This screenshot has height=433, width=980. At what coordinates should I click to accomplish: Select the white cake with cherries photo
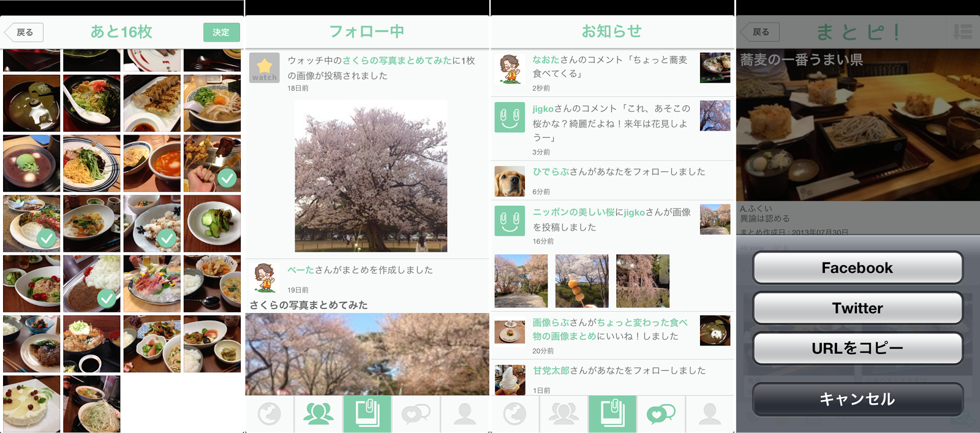(x=32, y=404)
